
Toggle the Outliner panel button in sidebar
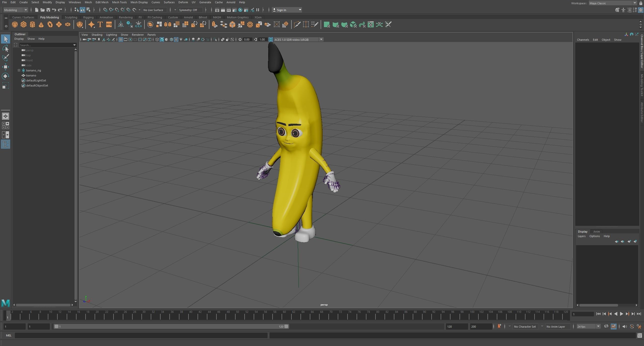tap(6, 144)
